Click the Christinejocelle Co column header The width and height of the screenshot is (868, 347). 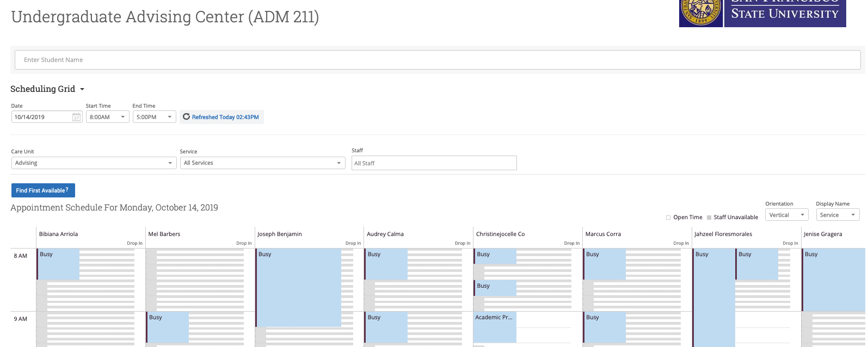pos(501,234)
